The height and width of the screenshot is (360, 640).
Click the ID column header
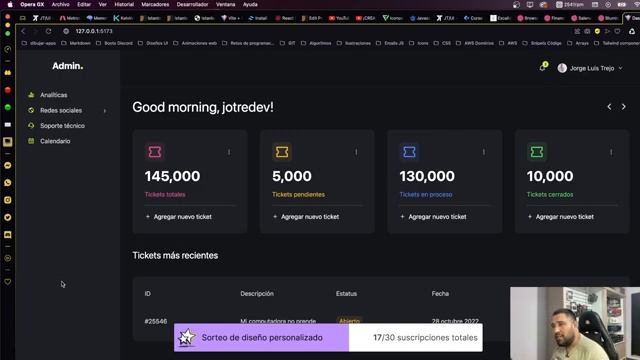pos(148,293)
